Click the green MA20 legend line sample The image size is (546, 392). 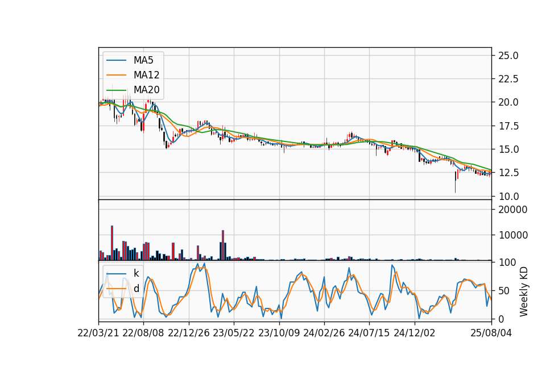pyautogui.click(x=116, y=90)
